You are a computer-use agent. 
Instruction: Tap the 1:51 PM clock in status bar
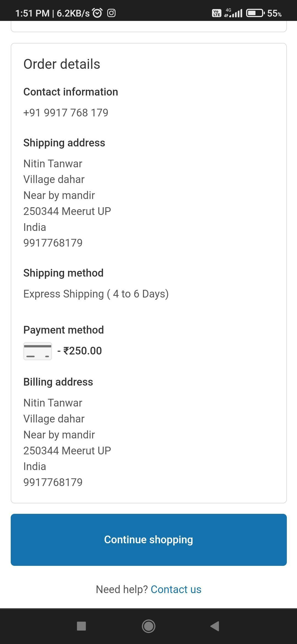tap(32, 13)
